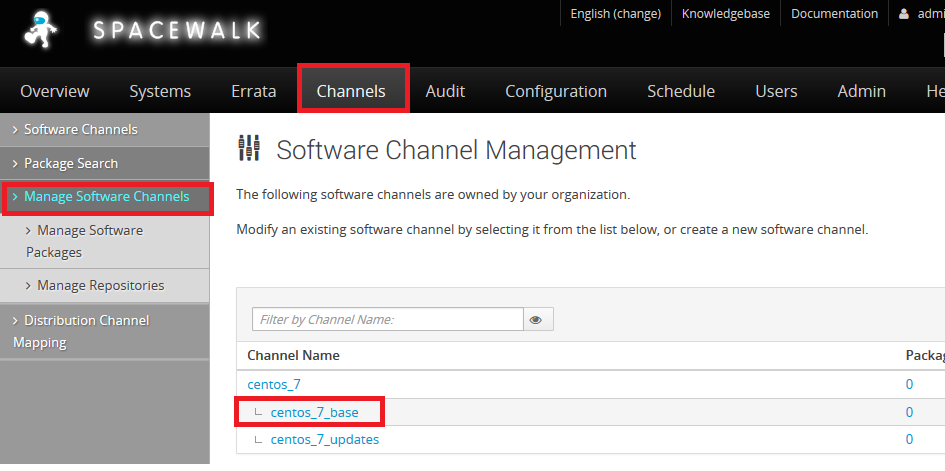Viewport: 945px width, 471px height.
Task: Open the Audit tab
Action: (x=445, y=91)
